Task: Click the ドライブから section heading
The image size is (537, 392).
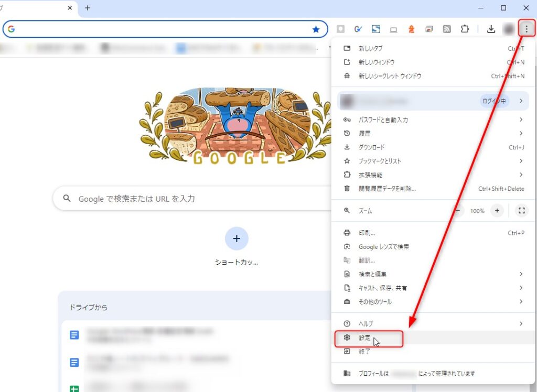Action: [x=88, y=308]
